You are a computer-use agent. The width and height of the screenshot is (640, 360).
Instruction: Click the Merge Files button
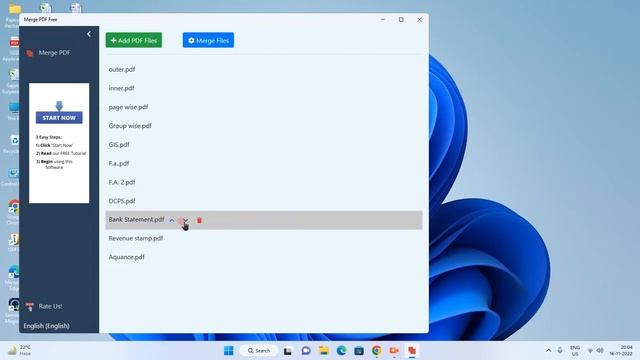pyautogui.click(x=208, y=40)
